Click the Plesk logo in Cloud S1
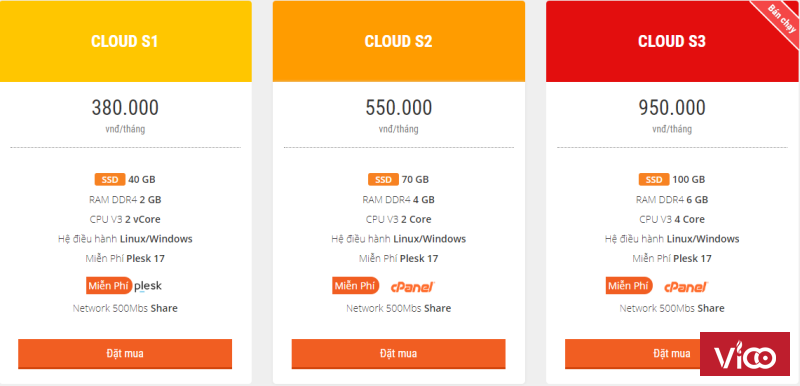 click(x=148, y=286)
